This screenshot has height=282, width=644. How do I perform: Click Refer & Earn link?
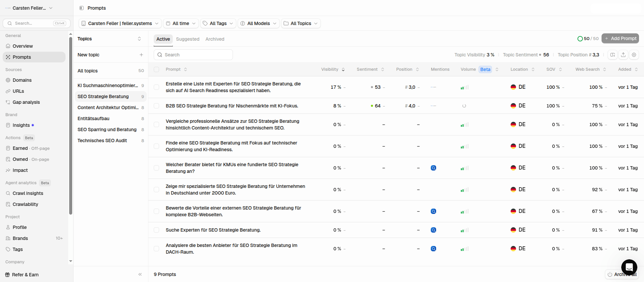point(22,275)
